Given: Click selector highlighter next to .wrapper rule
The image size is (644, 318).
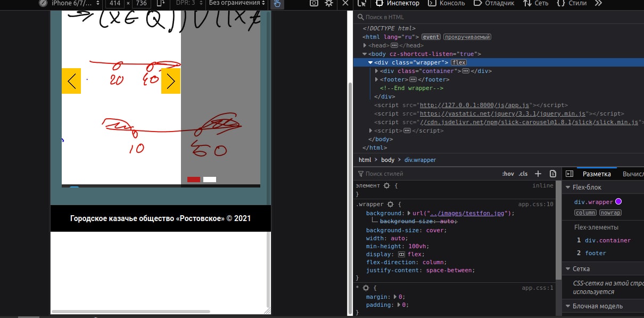Looking at the screenshot, I should [391, 205].
